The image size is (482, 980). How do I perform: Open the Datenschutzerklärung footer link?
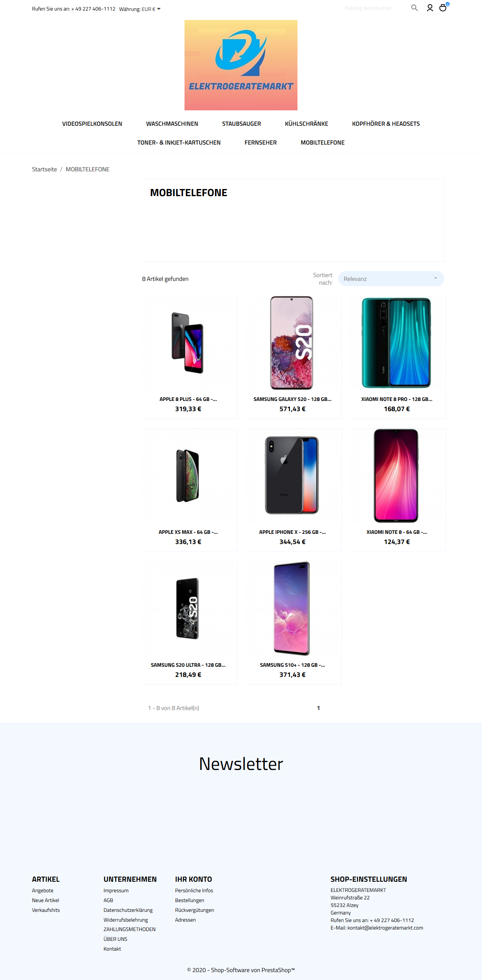coord(128,910)
